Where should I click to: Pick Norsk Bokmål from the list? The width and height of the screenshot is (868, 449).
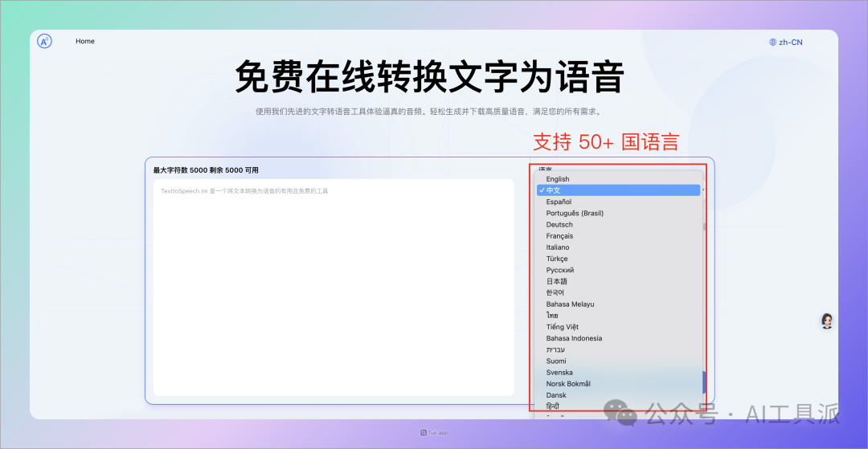point(618,384)
